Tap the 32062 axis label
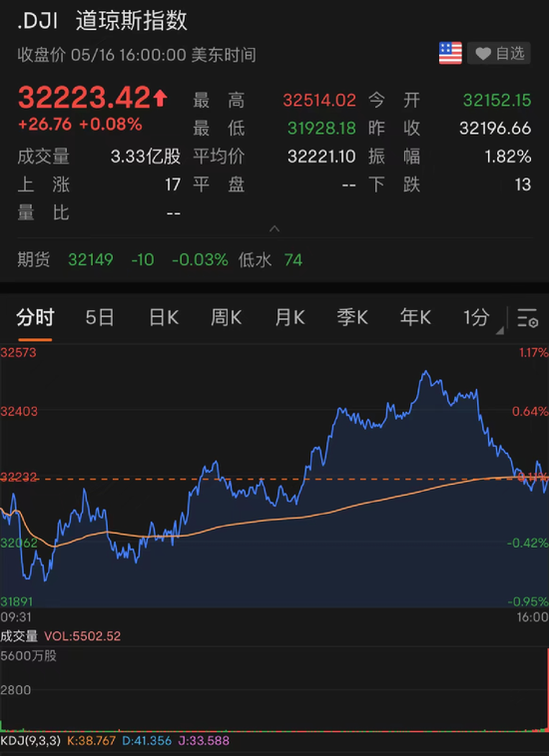 click(18, 543)
